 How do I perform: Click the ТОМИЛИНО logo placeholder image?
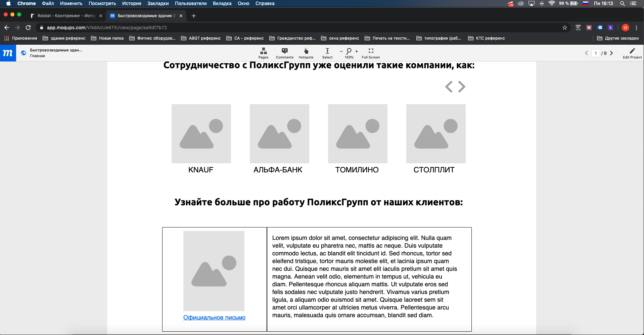(x=358, y=134)
